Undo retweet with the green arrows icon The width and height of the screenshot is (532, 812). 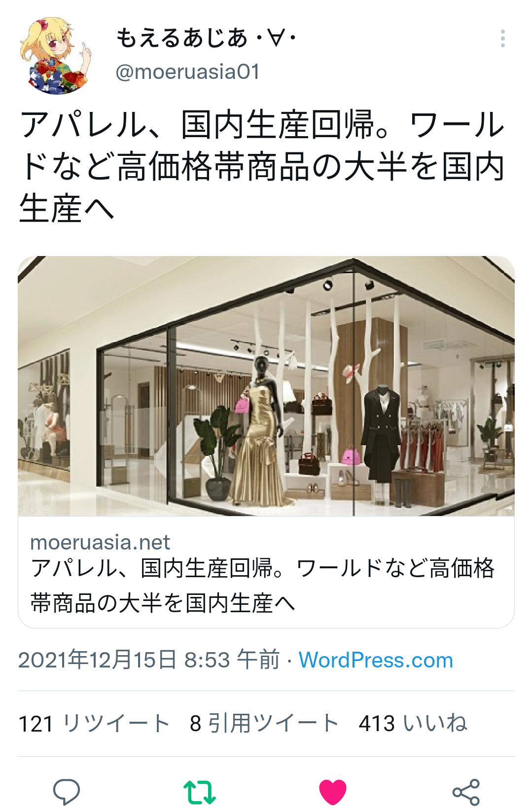200,792
